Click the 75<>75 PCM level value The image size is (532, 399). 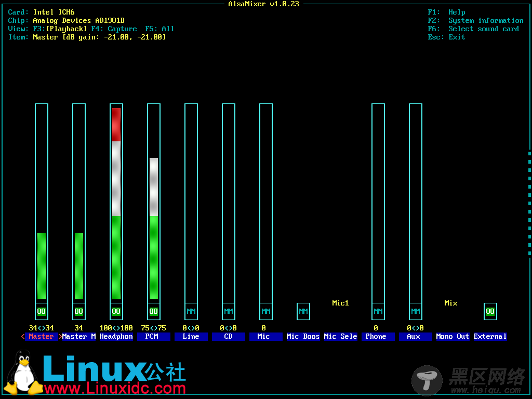pos(154,328)
